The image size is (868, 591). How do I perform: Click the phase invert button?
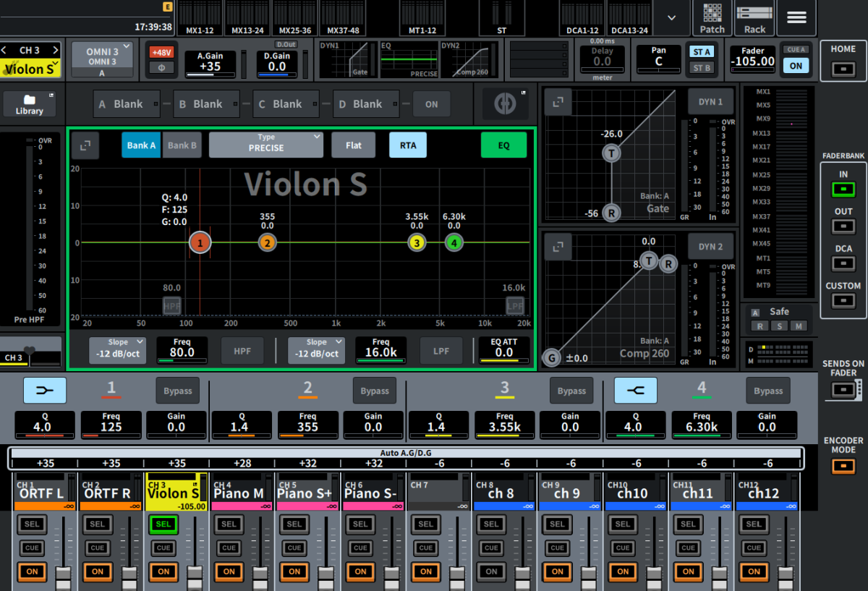[161, 68]
